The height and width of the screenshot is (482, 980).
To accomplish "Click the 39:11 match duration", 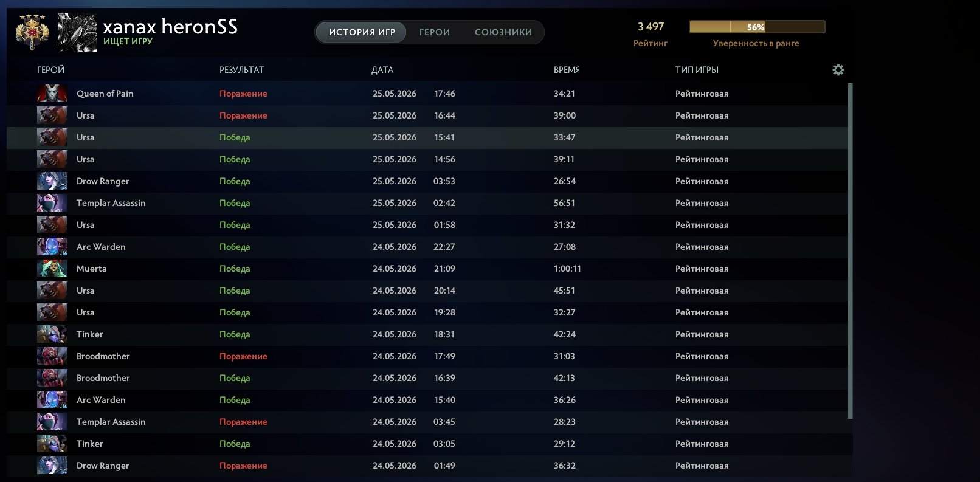I will point(564,159).
